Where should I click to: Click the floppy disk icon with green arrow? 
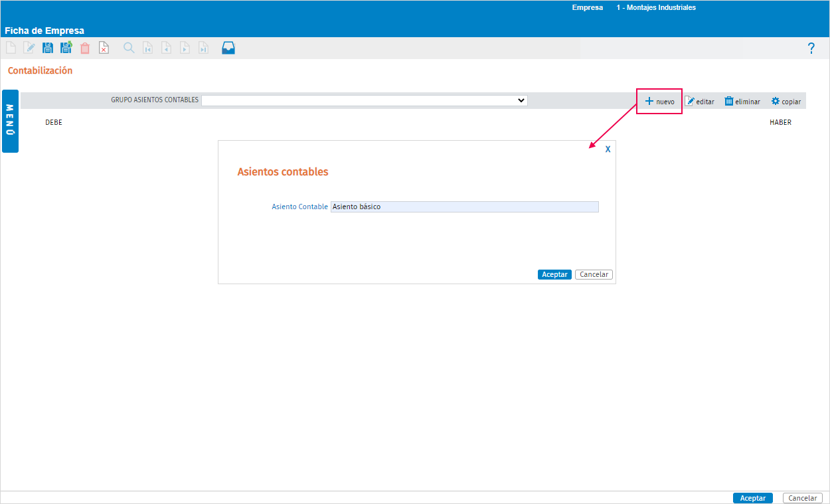pyautogui.click(x=66, y=48)
